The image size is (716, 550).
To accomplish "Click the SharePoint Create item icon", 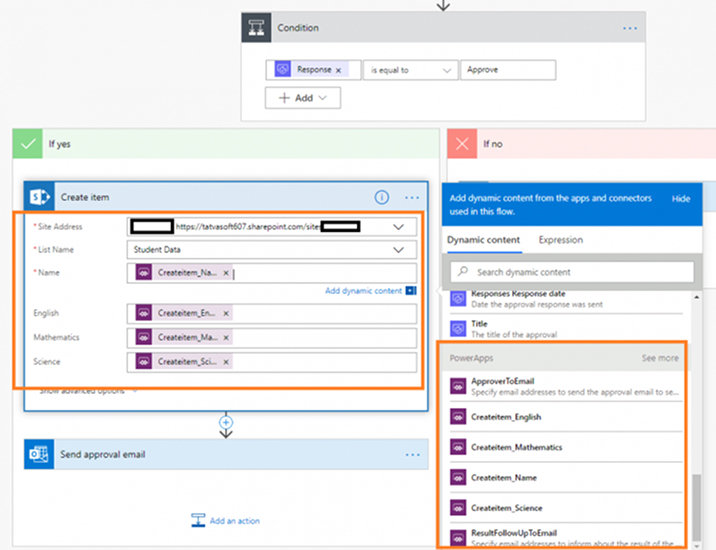I will [x=39, y=197].
